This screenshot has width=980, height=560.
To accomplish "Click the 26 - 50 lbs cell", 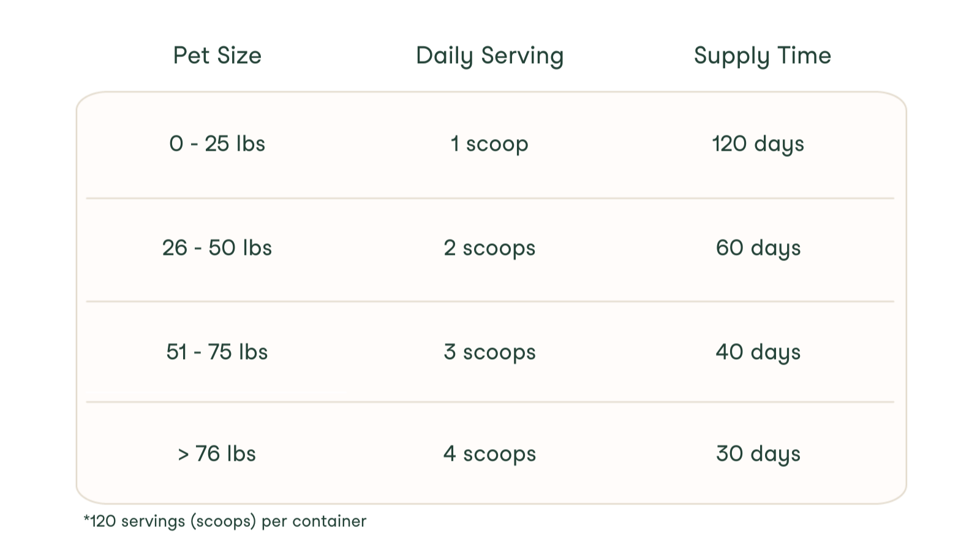I will coord(217,248).
